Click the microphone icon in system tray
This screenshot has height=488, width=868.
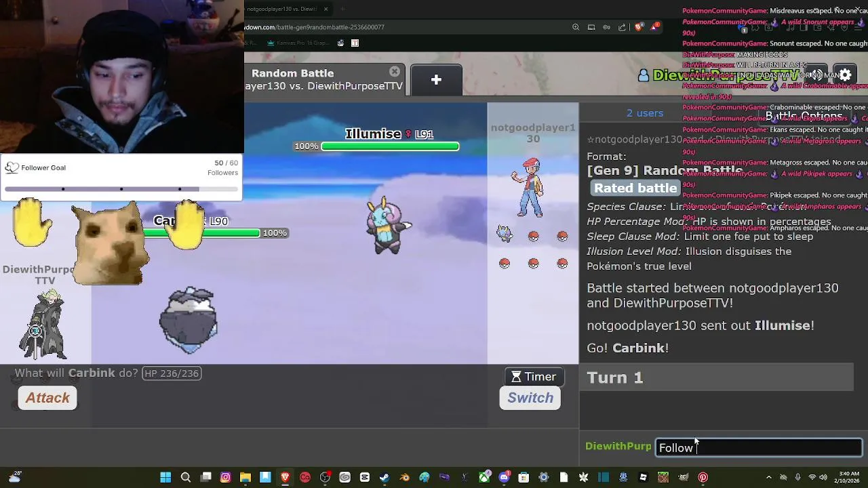(x=797, y=478)
